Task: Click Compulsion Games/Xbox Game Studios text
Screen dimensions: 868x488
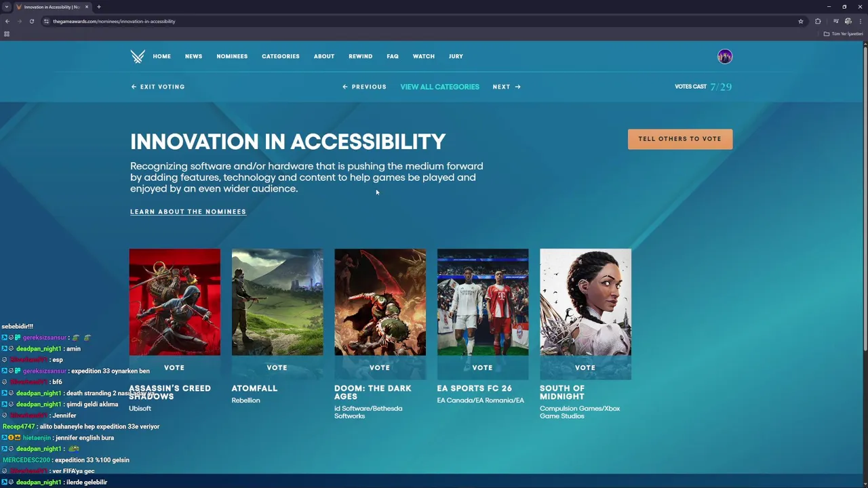Action: tap(580, 412)
